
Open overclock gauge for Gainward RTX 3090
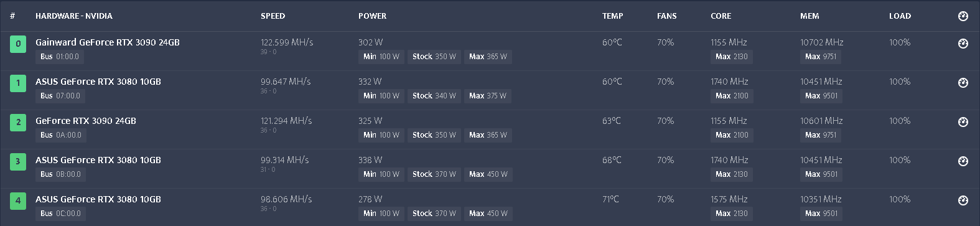pyautogui.click(x=963, y=44)
